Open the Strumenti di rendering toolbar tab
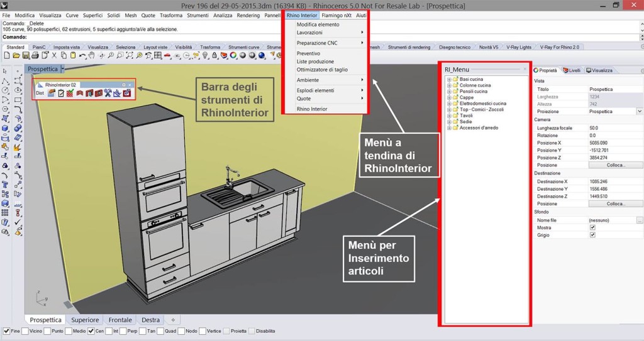 pos(409,47)
